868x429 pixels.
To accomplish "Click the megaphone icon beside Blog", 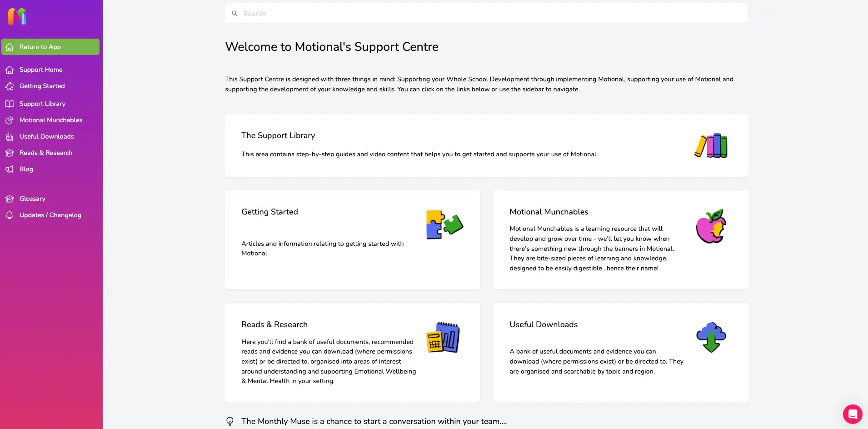I will pyautogui.click(x=10, y=169).
